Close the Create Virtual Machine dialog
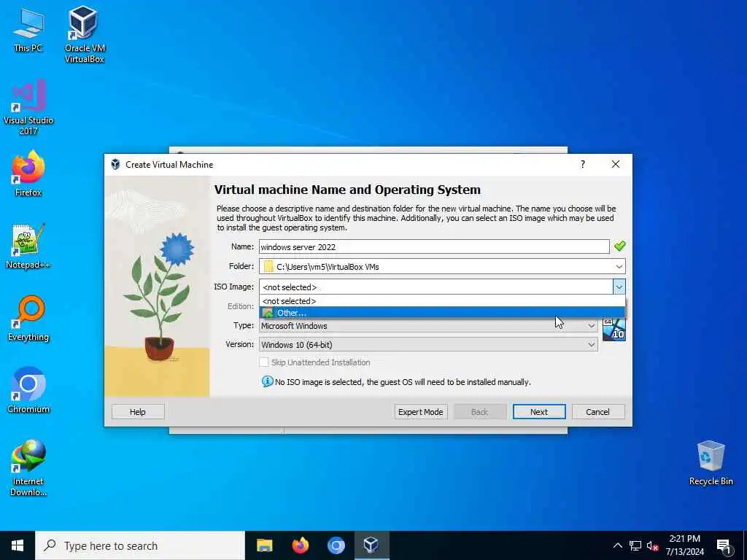 tap(616, 164)
